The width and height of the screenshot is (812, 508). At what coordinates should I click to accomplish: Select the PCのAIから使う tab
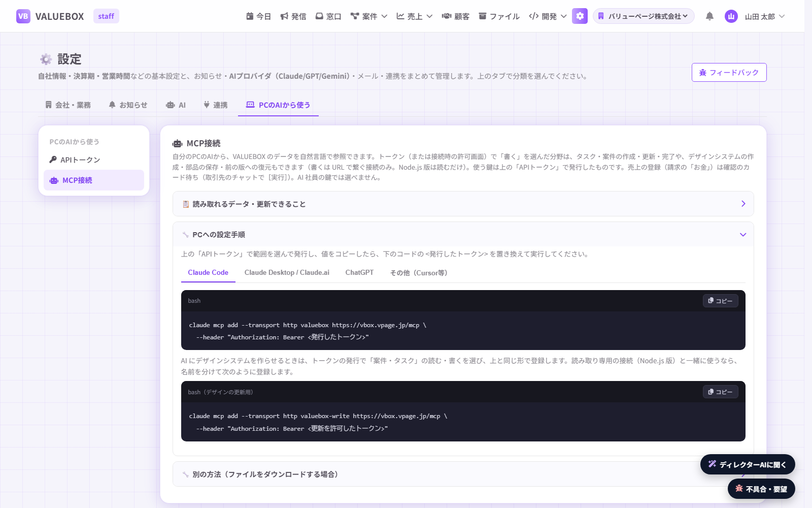278,105
